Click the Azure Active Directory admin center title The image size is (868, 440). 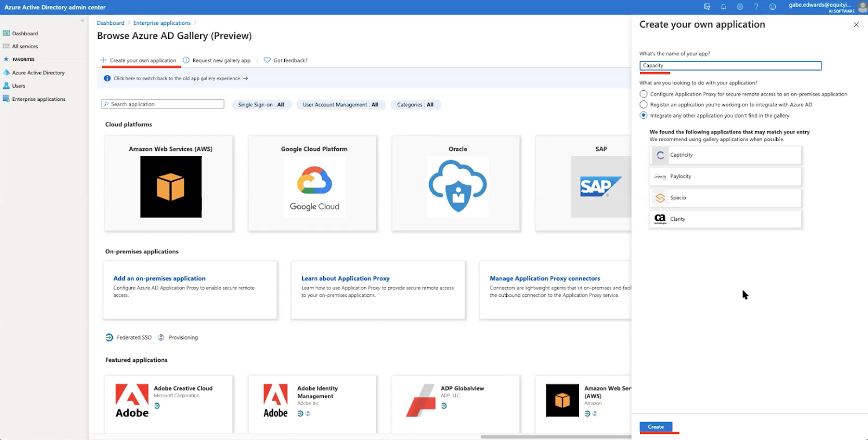coord(55,7)
